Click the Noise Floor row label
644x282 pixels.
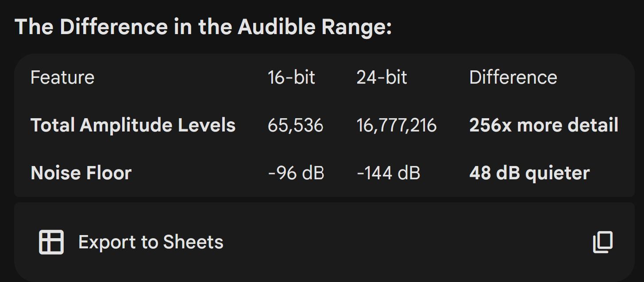81,173
